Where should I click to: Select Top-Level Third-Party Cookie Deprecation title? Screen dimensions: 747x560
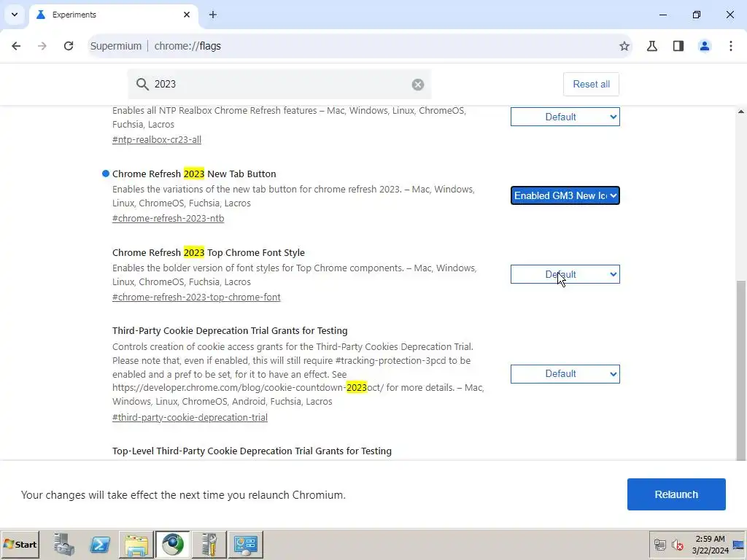point(252,451)
